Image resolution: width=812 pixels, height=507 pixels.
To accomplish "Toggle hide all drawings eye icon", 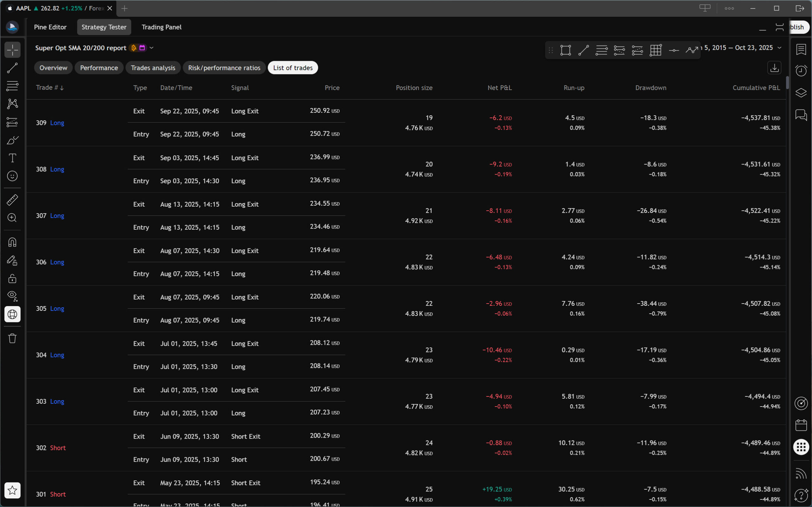I will (x=12, y=296).
